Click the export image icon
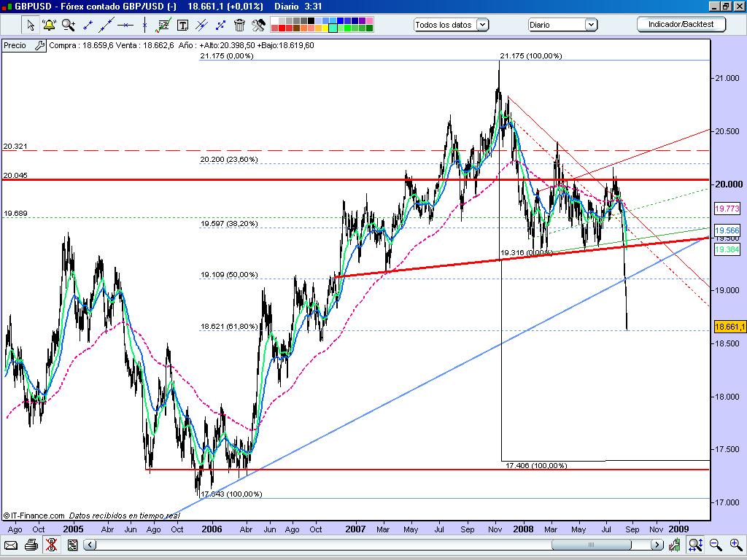Image resolution: width=747 pixels, height=560 pixels. (x=71, y=544)
